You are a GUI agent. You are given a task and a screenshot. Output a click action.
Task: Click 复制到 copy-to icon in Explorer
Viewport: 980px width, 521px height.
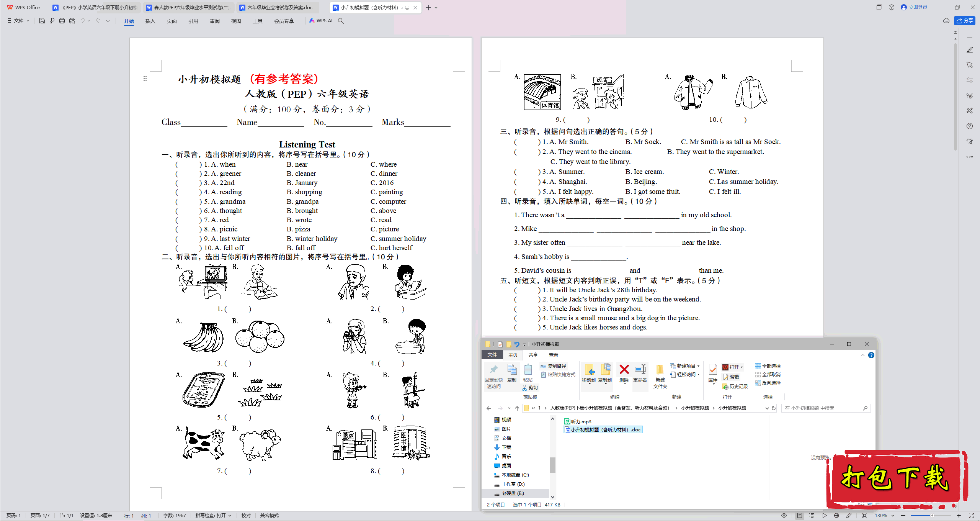pos(605,374)
